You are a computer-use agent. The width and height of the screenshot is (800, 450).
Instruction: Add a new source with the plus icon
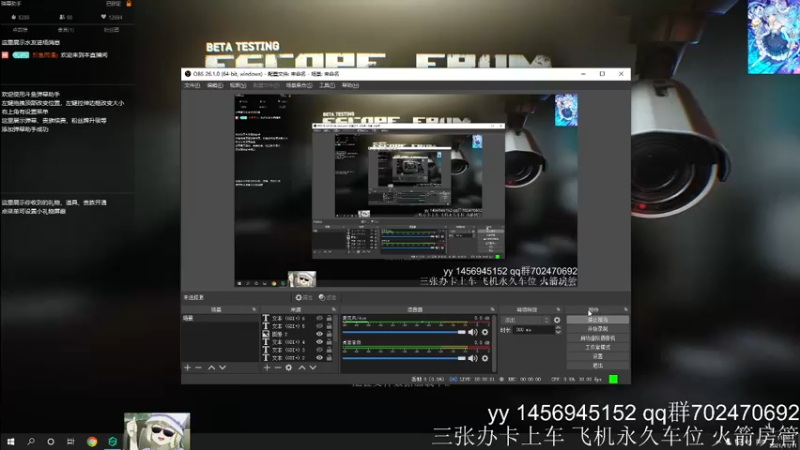pyautogui.click(x=267, y=367)
